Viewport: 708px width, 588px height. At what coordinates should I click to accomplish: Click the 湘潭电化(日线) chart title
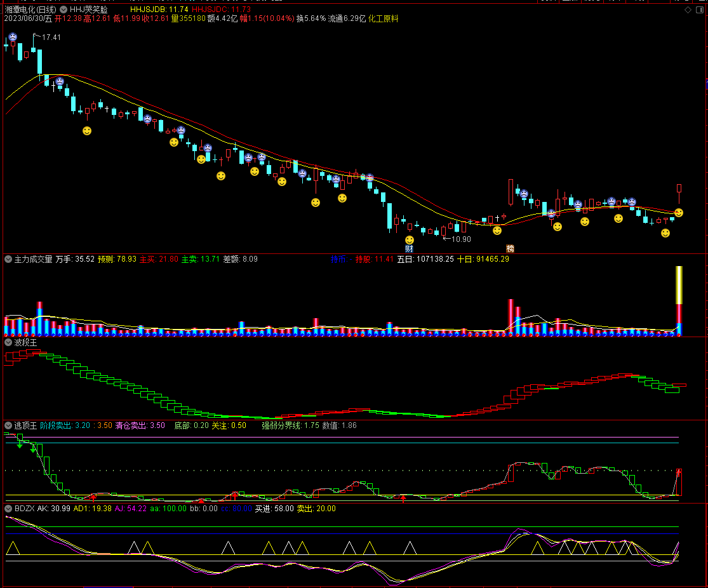pyautogui.click(x=29, y=10)
